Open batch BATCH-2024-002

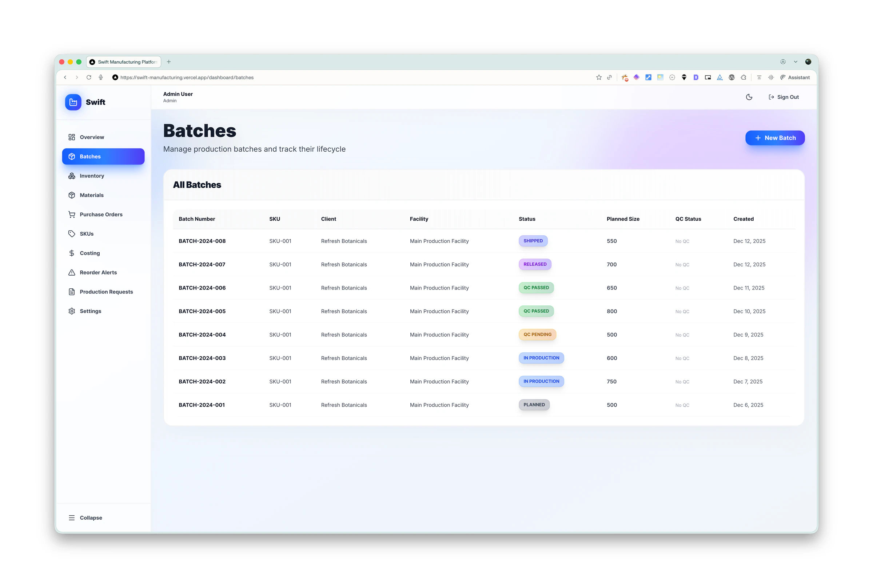click(x=202, y=381)
